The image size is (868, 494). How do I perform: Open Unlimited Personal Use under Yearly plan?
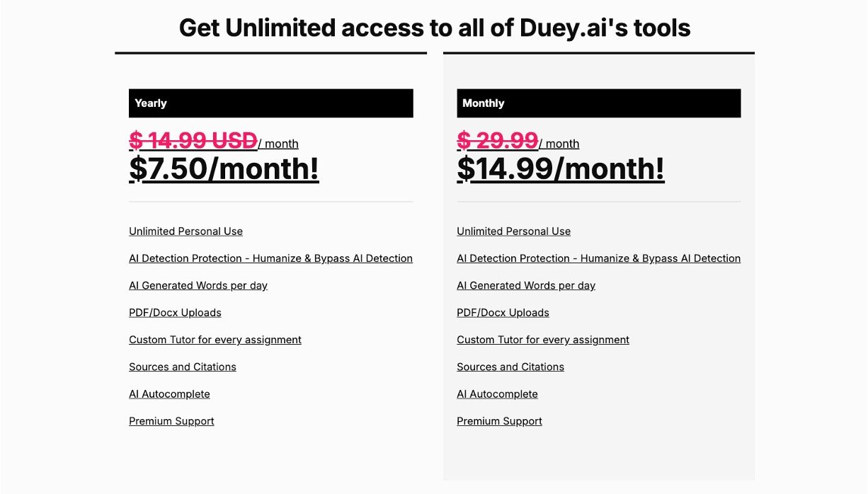(185, 231)
